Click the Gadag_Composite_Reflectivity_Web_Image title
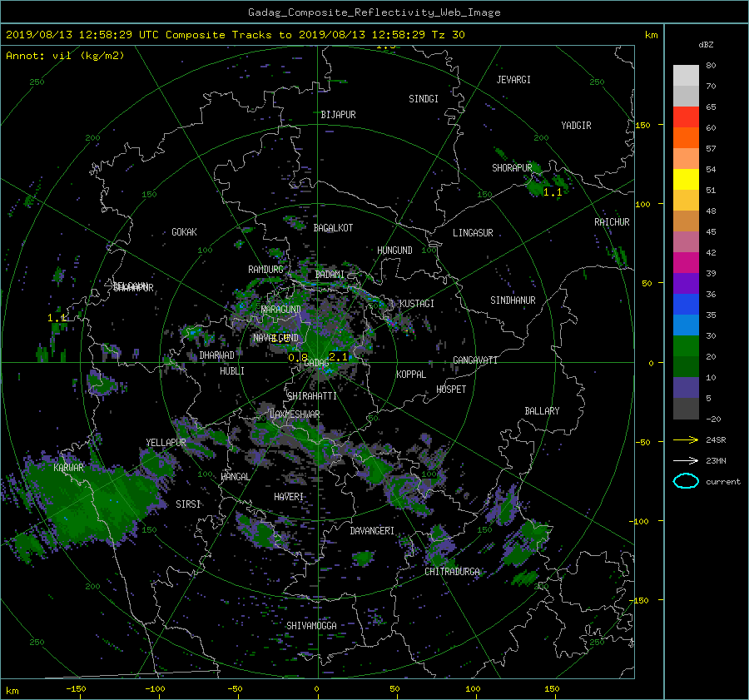This screenshot has width=749, height=700. [x=374, y=12]
